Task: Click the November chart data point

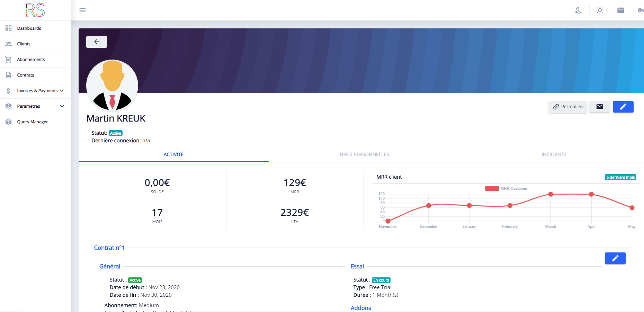Action: 388,221
